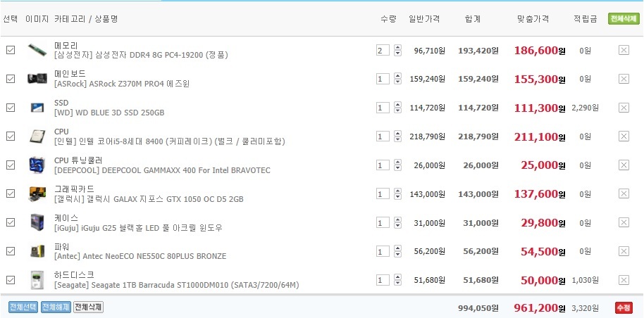Adjust quantity stepper for 케이스 row
This screenshot has height=318, width=644.
tap(397, 222)
